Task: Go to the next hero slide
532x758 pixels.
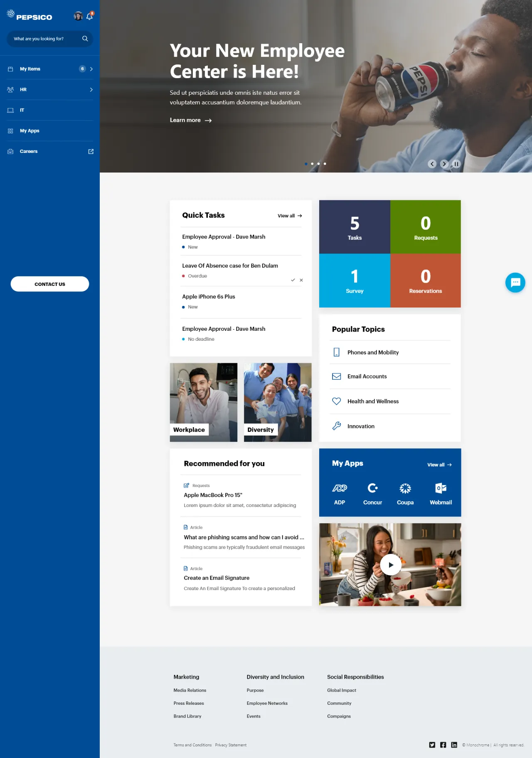Action: tap(444, 164)
